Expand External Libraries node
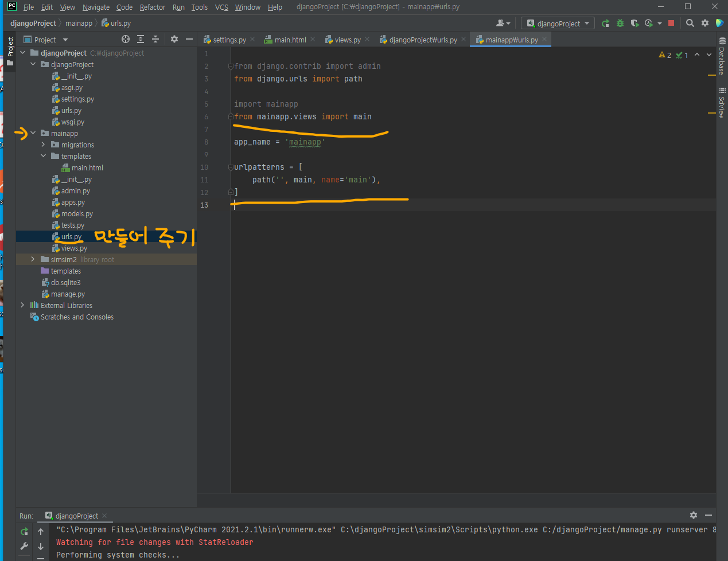728x561 pixels. click(22, 305)
